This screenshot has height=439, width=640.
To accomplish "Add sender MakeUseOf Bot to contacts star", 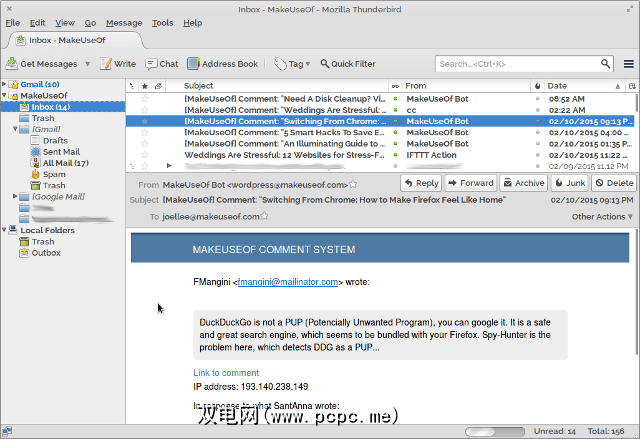I will pos(353,184).
